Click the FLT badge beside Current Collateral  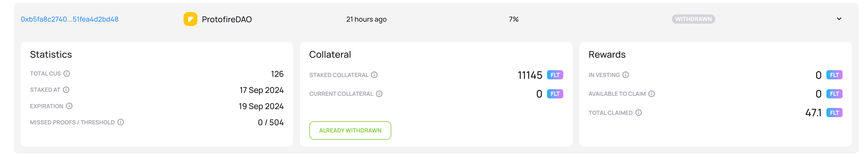555,94
